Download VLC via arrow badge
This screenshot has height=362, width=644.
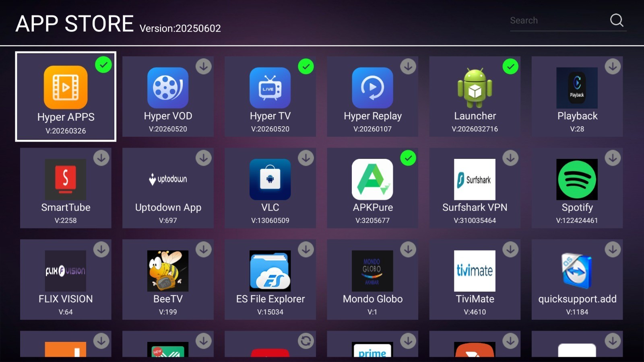[306, 158]
